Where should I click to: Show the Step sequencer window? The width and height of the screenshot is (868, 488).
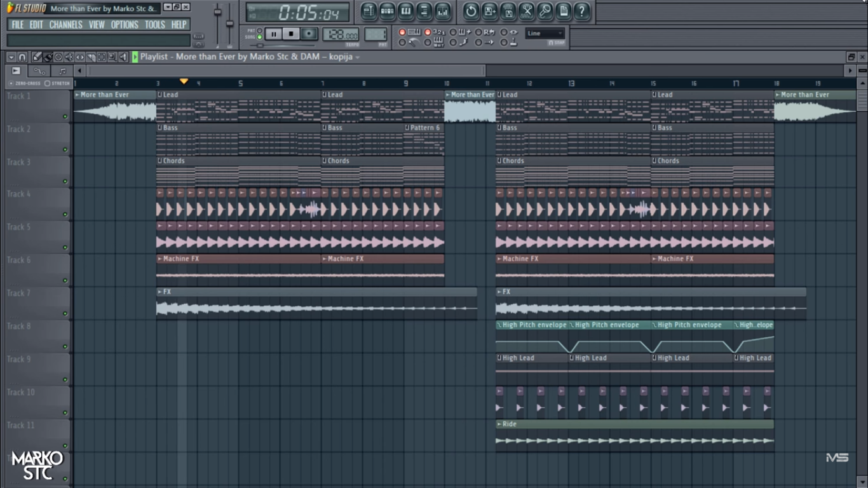pyautogui.click(x=387, y=11)
